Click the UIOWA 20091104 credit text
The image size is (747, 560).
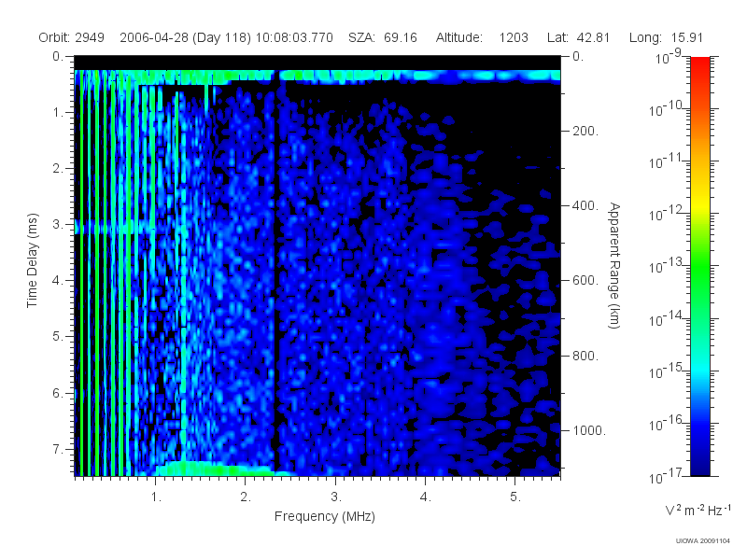(703, 540)
